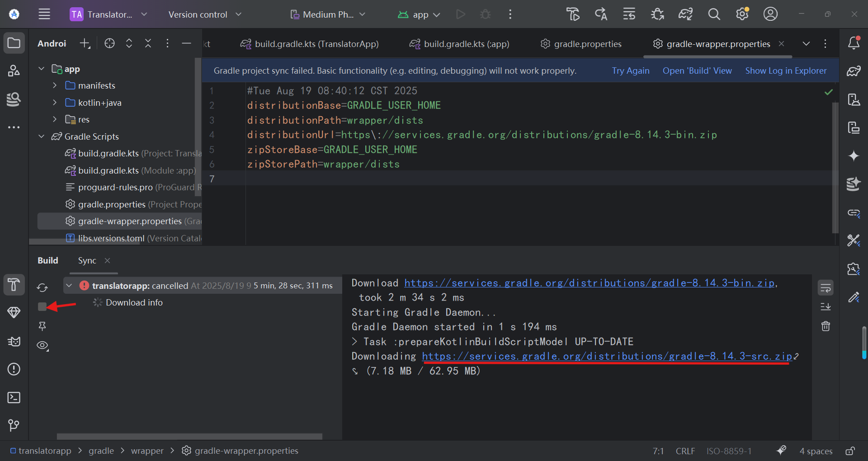
Task: Toggle soft-wrap in the build output
Action: coord(826,287)
